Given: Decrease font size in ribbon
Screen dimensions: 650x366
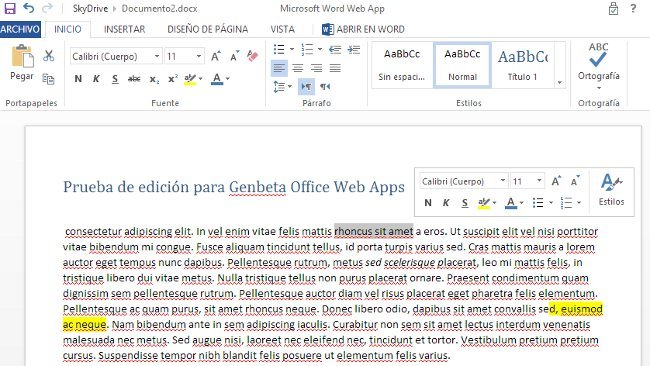Looking at the screenshot, I should (235, 56).
